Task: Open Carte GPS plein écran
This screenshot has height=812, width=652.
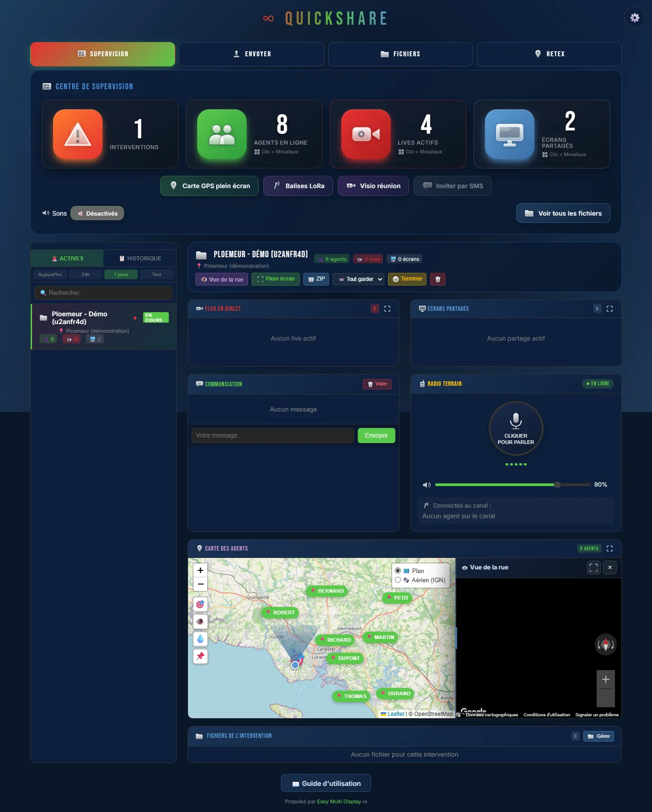Action: 209,186
